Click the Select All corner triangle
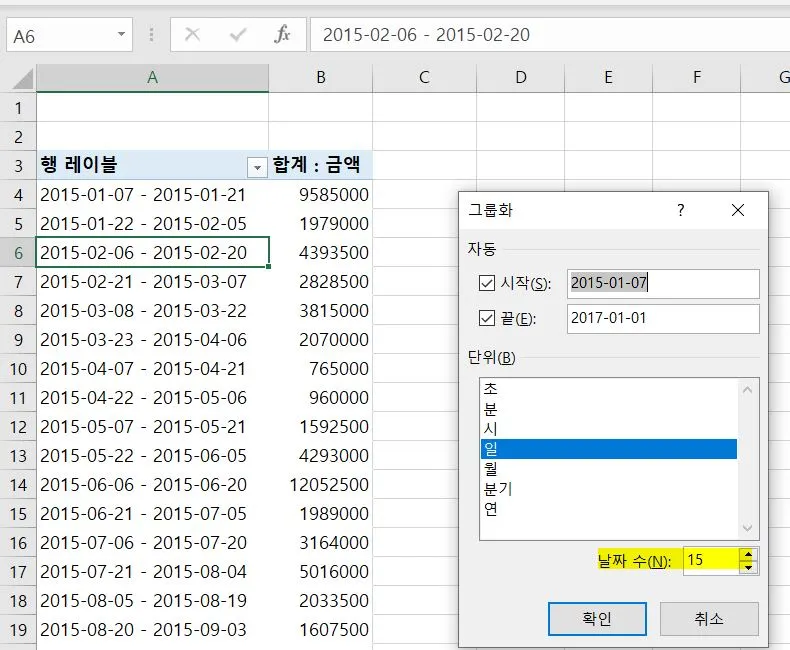The image size is (790, 650). pyautogui.click(x=22, y=79)
